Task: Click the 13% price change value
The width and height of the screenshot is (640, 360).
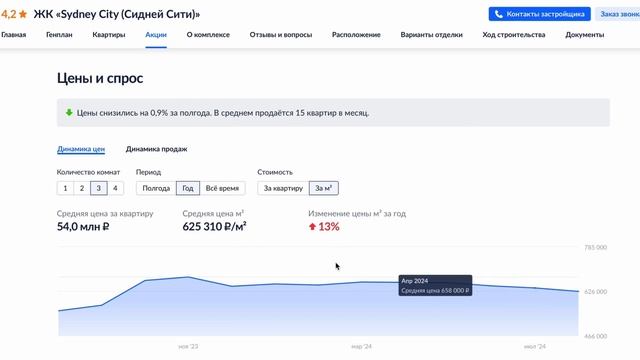Action: [x=329, y=227]
